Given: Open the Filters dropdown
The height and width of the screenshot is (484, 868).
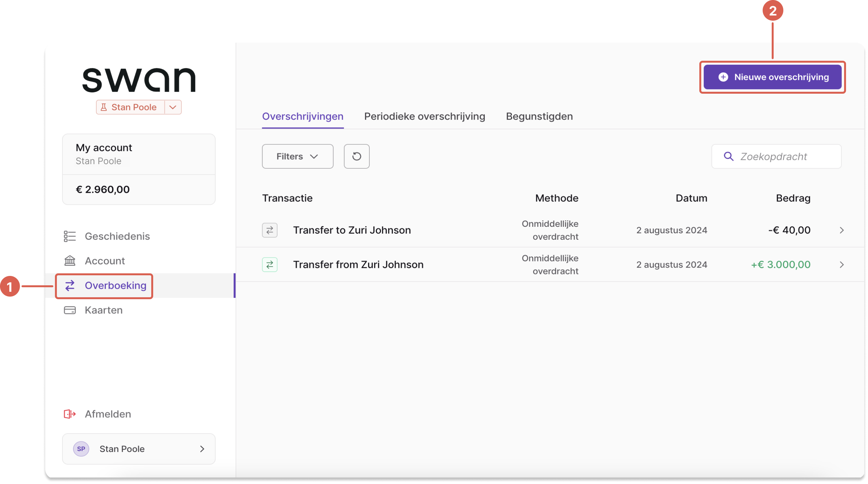Looking at the screenshot, I should pyautogui.click(x=298, y=157).
